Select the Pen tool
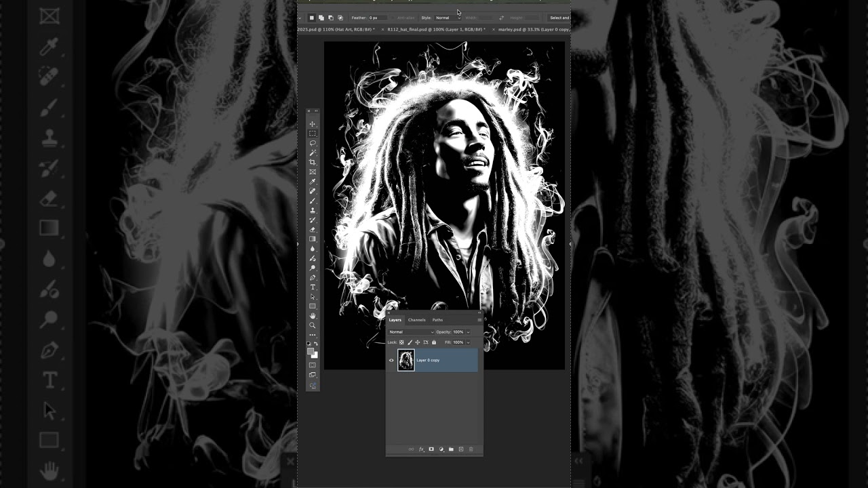 [313, 277]
